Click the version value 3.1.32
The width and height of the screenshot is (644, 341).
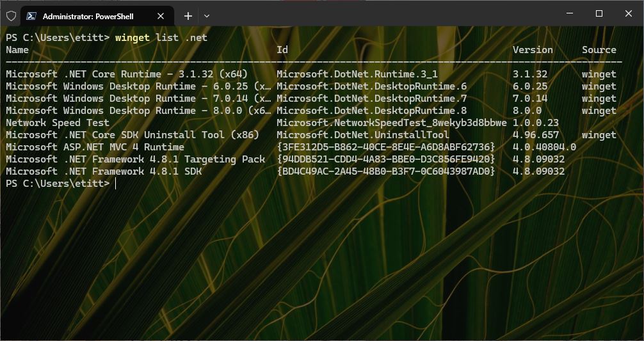tap(530, 74)
